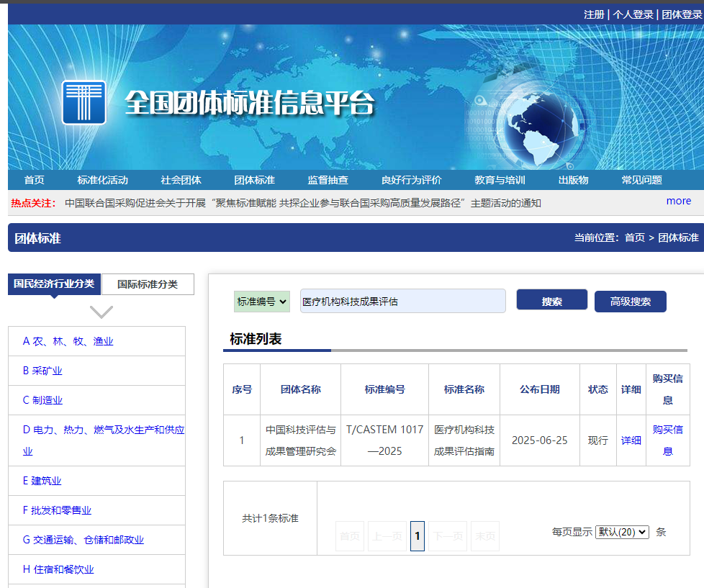Viewport: 704px width, 588px height.
Task: Open 购买信息 link in result row
Action: tap(667, 440)
